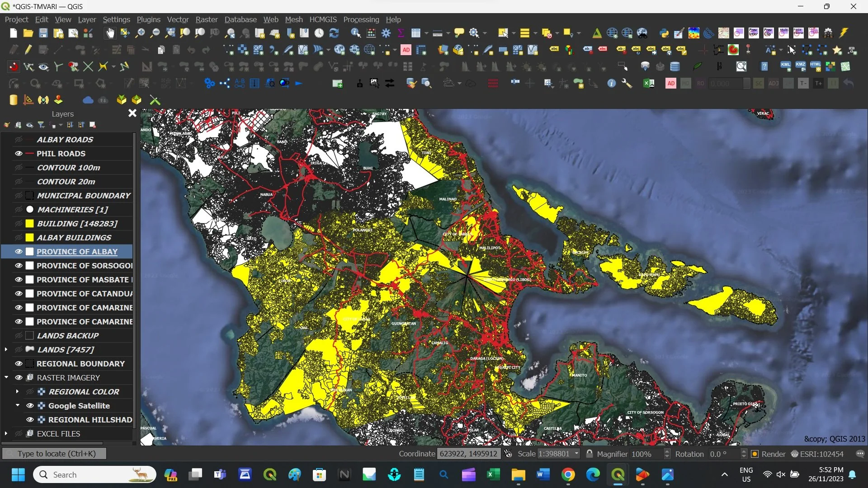
Task: Activate the Zoom In tool
Action: tap(141, 33)
